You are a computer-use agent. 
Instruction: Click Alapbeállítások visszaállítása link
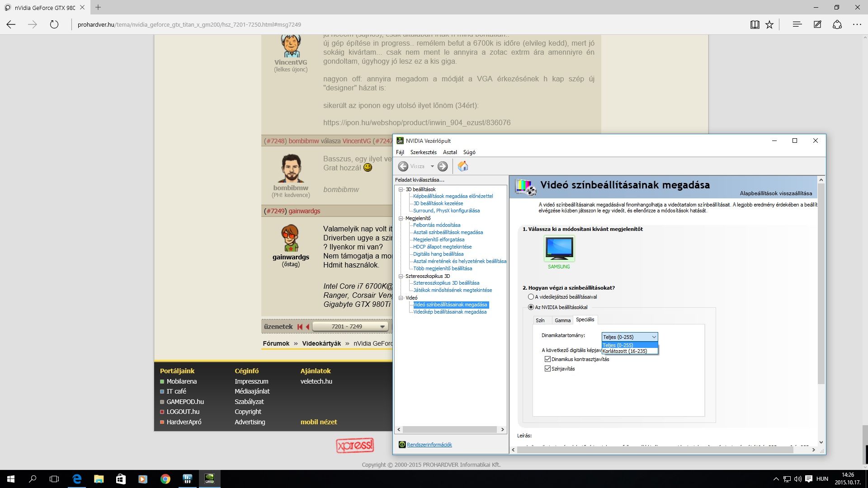pyautogui.click(x=776, y=193)
